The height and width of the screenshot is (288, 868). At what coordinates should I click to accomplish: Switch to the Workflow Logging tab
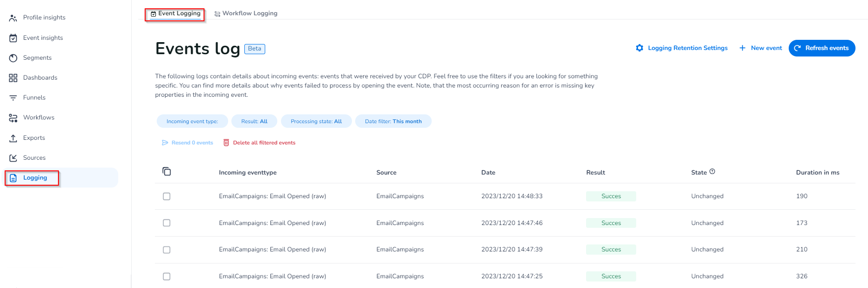point(246,13)
